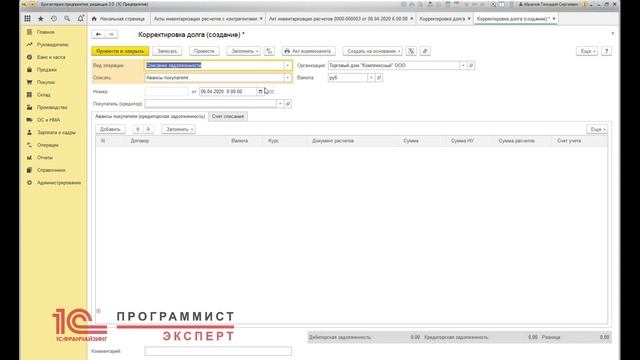Open Отчеты section in sidebar
This screenshot has width=640, height=360.
click(x=44, y=157)
